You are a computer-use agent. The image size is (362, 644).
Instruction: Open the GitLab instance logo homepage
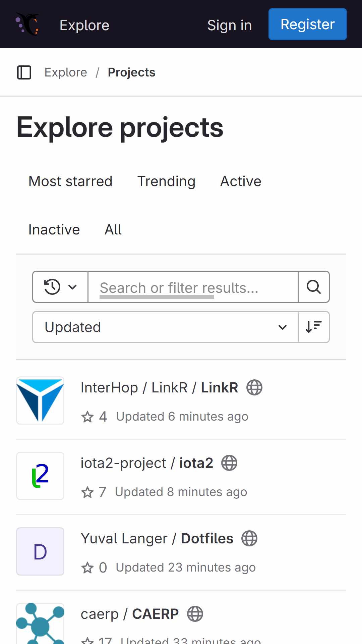(27, 24)
